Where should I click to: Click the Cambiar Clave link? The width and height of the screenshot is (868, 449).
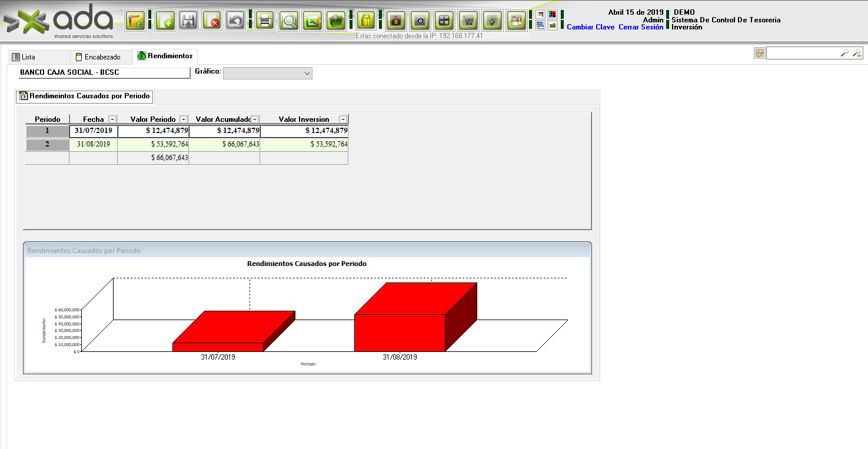[590, 27]
